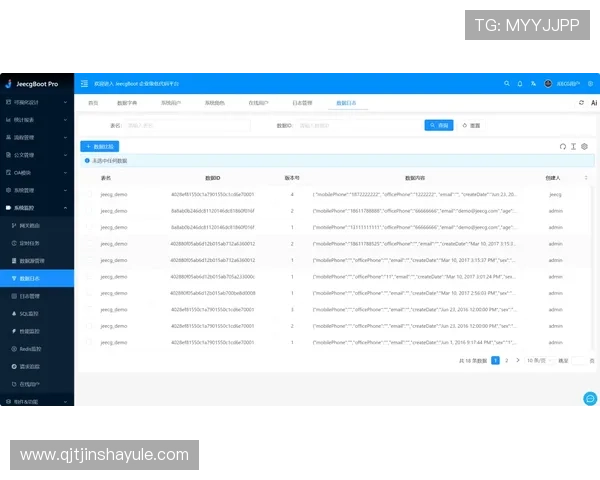Tick the checkbox on the last jeecg_demo row

pyautogui.click(x=88, y=341)
